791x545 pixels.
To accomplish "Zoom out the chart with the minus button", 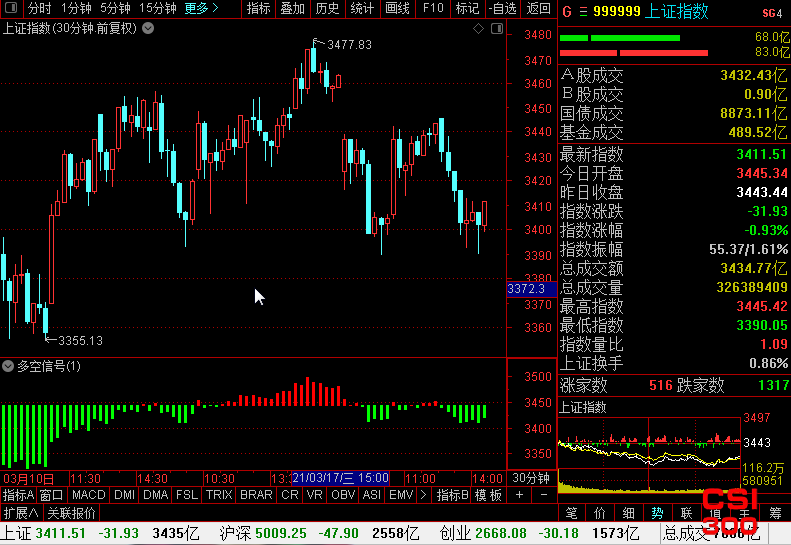I will [544, 495].
